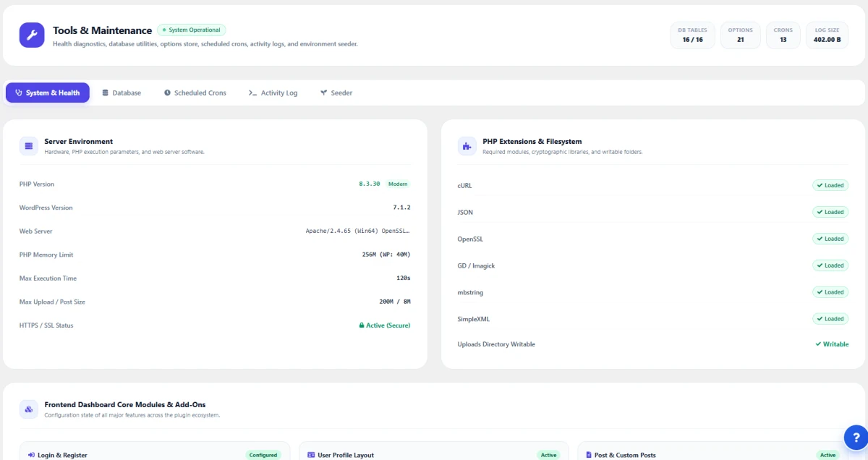Open the Database tab
The height and width of the screenshot is (460, 868).
[x=122, y=93]
